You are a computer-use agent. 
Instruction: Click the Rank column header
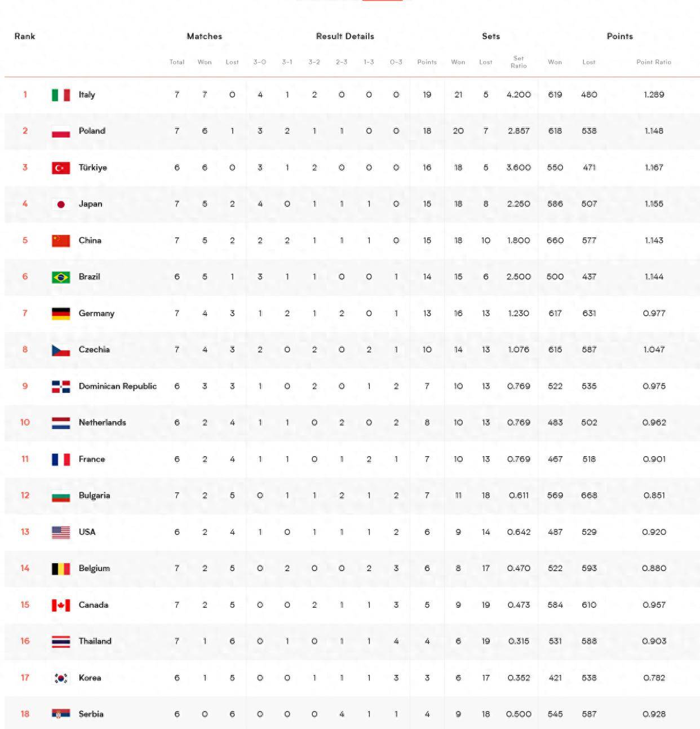25,36
